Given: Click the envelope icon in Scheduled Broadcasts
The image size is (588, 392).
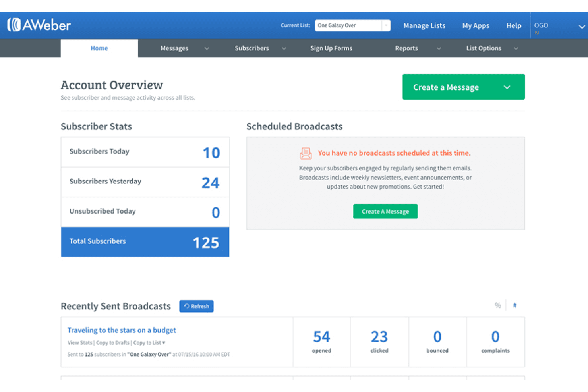Looking at the screenshot, I should pyautogui.click(x=306, y=153).
